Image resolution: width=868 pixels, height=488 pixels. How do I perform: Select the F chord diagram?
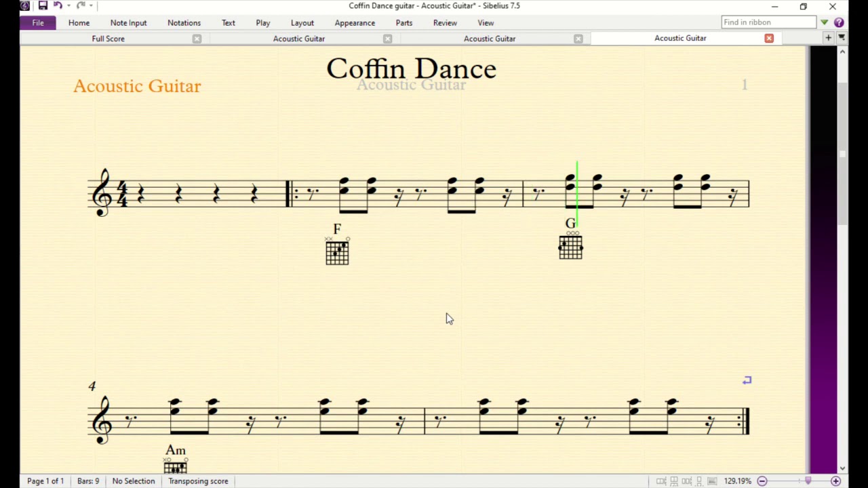tap(337, 251)
